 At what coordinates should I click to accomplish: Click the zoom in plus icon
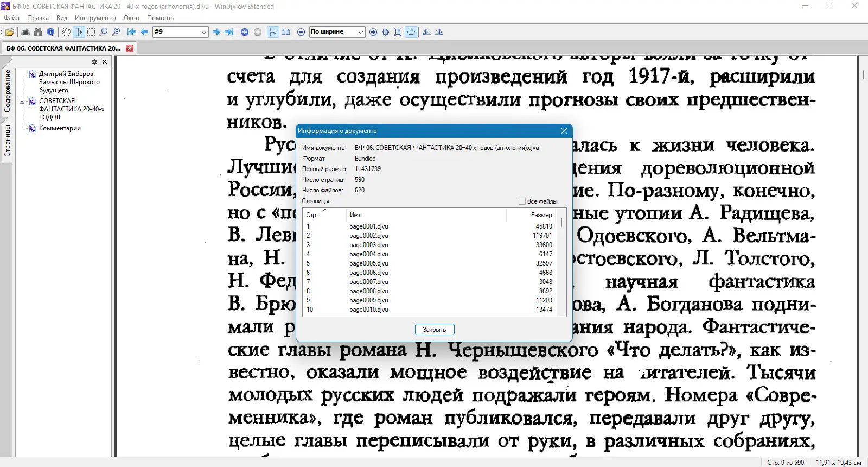point(373,32)
